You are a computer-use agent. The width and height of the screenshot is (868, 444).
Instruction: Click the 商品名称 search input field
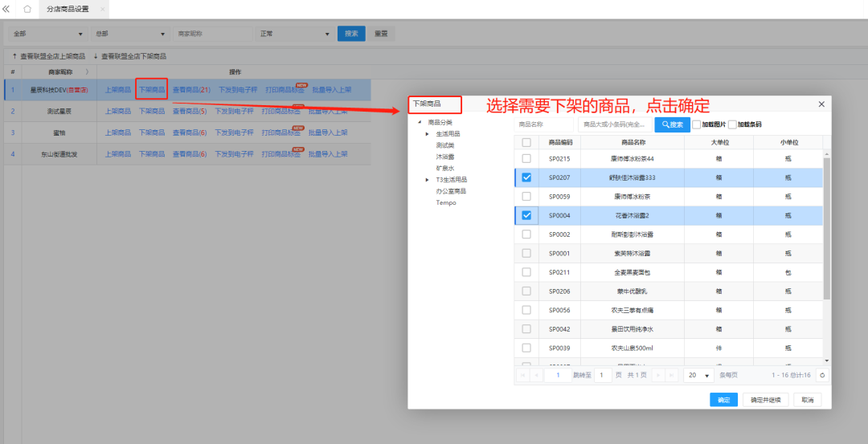pos(542,124)
